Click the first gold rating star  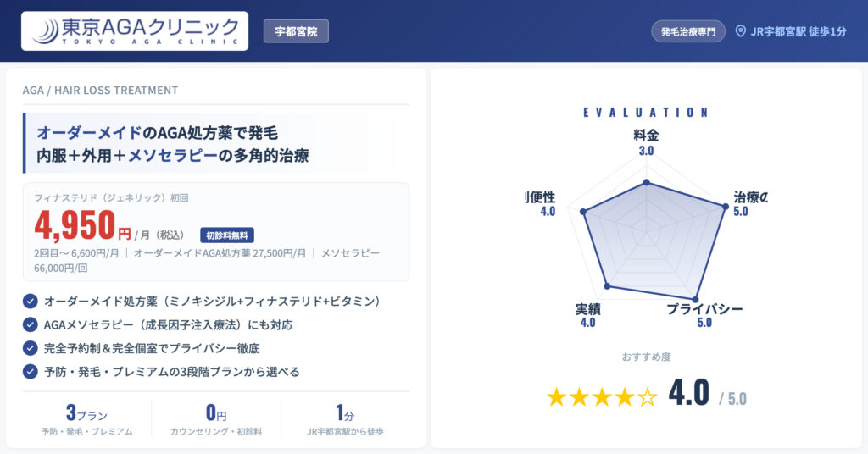click(x=557, y=397)
